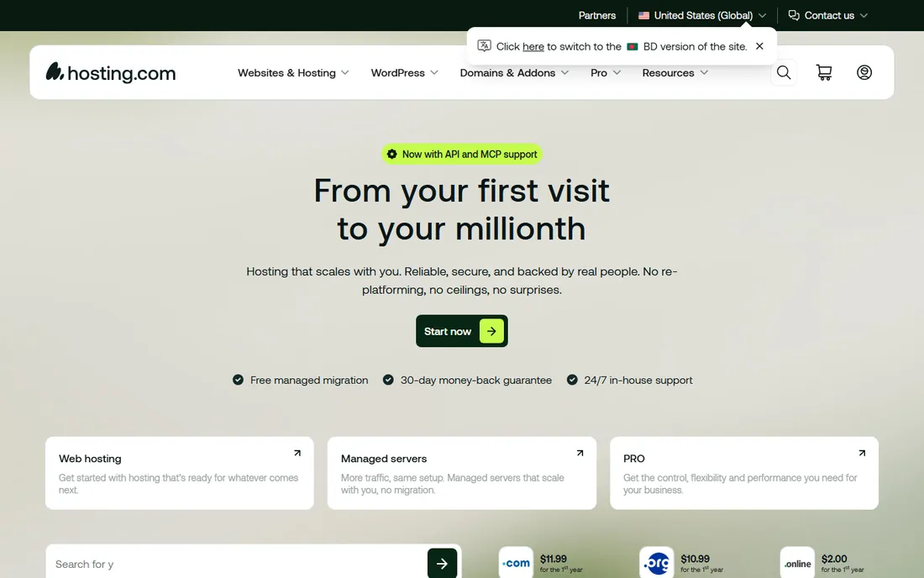Click 'Free managed migration' text
The width and height of the screenshot is (924, 578).
pyautogui.click(x=309, y=380)
